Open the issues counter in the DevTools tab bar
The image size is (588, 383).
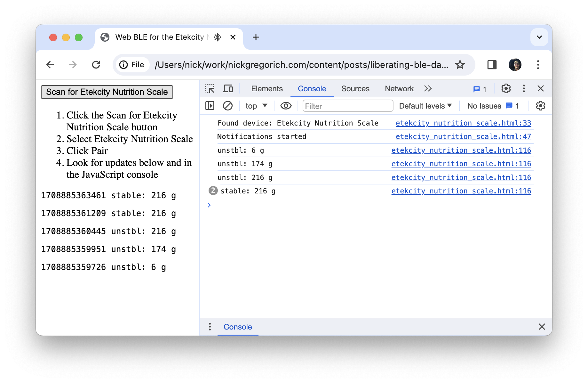[480, 89]
